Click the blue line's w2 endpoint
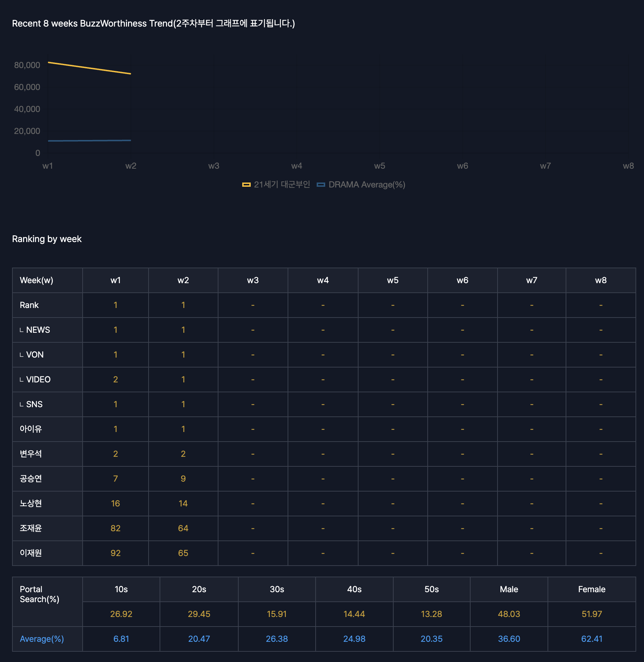This screenshot has width=644, height=662. click(x=131, y=140)
